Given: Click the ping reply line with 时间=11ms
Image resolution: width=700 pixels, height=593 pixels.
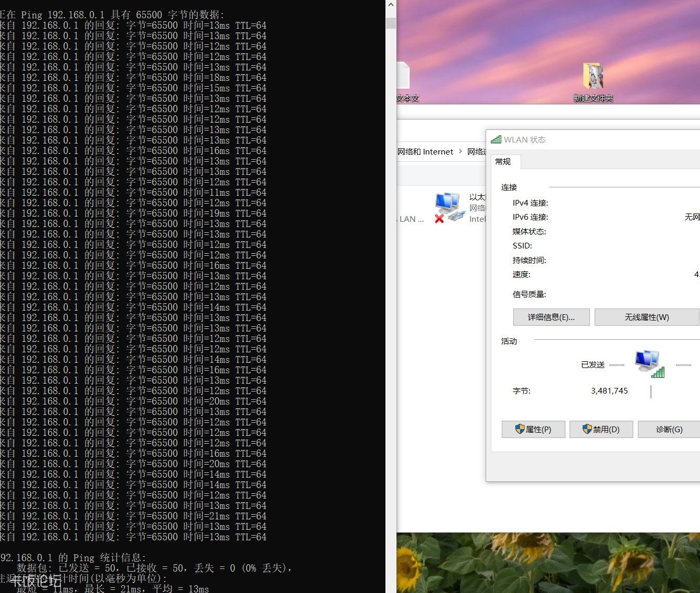Looking at the screenshot, I should pos(133,192).
